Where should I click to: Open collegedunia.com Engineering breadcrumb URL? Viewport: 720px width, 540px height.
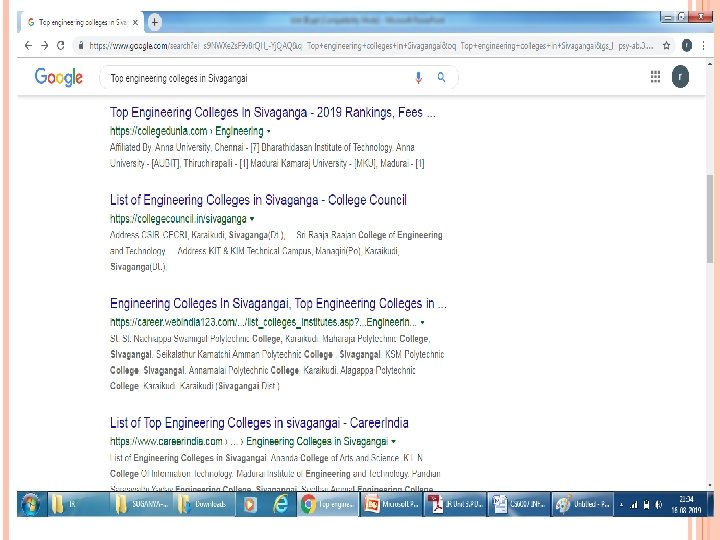186,131
